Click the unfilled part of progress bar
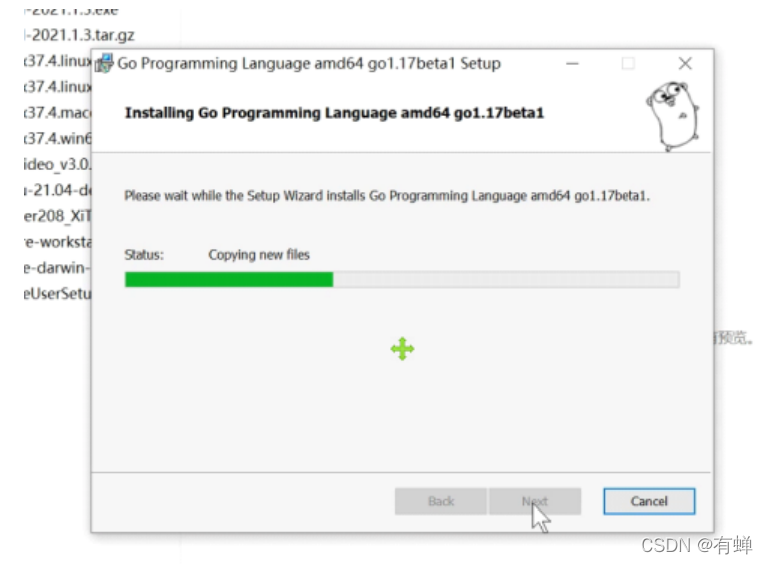This screenshot has width=768, height=564. tap(506, 280)
